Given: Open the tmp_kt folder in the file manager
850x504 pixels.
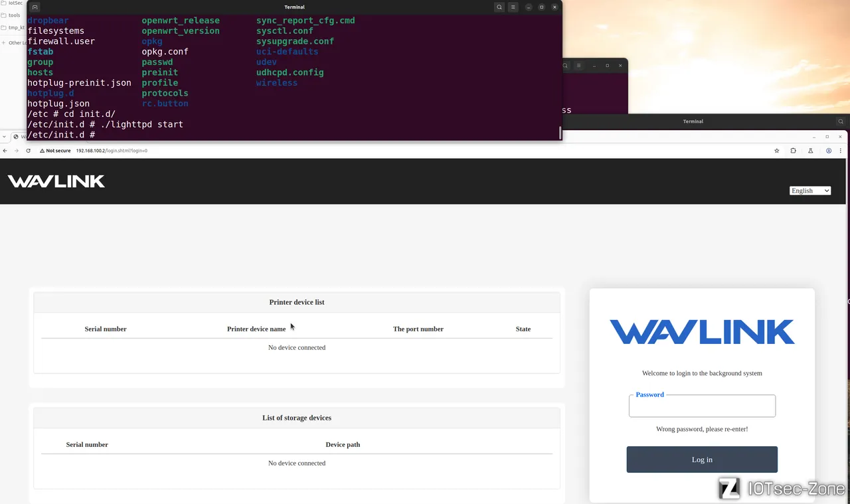Looking at the screenshot, I should (13, 28).
